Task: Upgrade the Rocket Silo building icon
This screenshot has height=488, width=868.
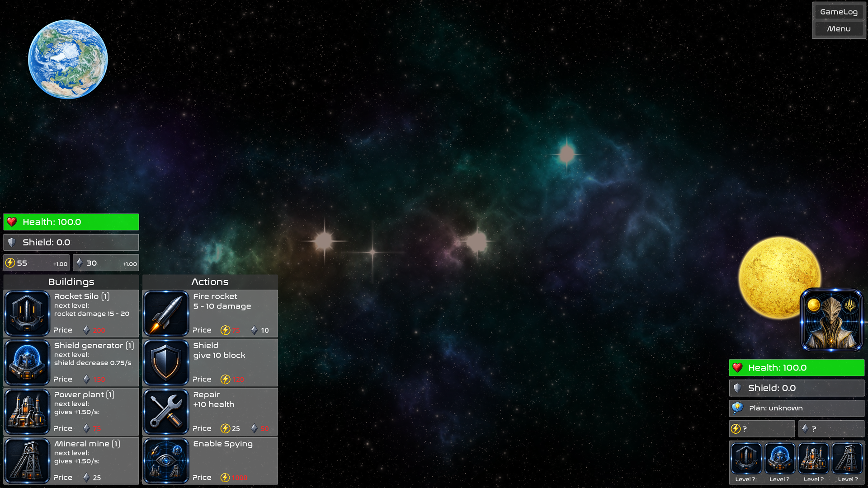Action: (x=27, y=313)
